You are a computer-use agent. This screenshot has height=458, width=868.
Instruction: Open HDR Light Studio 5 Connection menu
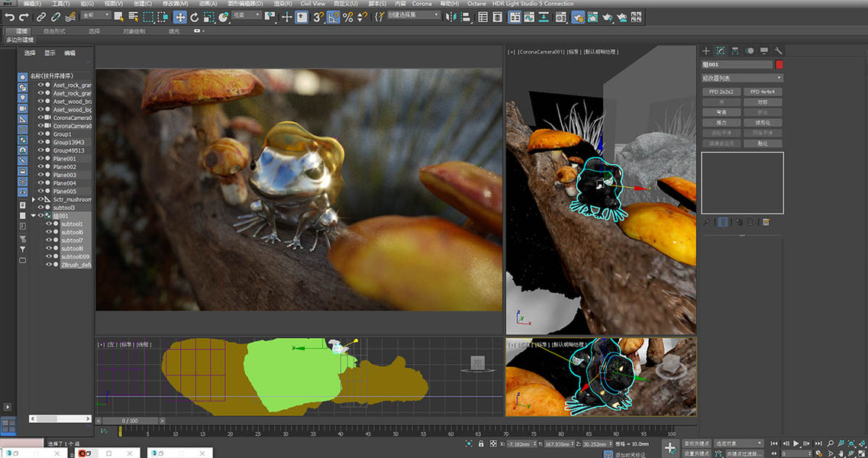533,3
